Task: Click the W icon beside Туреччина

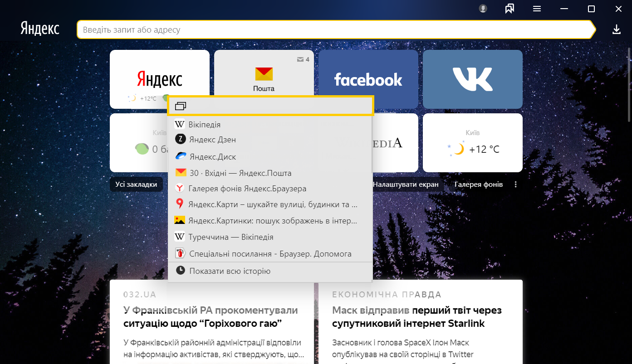Action: (x=180, y=237)
